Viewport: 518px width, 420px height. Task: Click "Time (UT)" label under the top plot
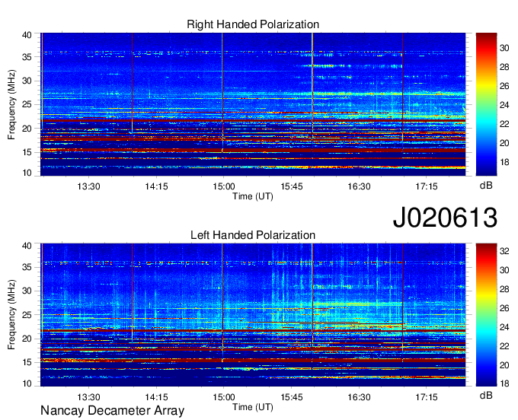click(253, 196)
